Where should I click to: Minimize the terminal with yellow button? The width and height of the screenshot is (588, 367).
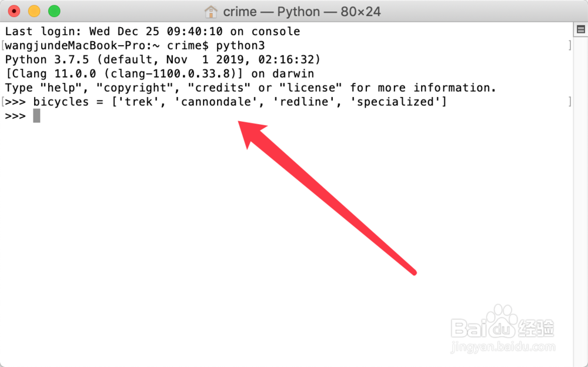pos(34,11)
